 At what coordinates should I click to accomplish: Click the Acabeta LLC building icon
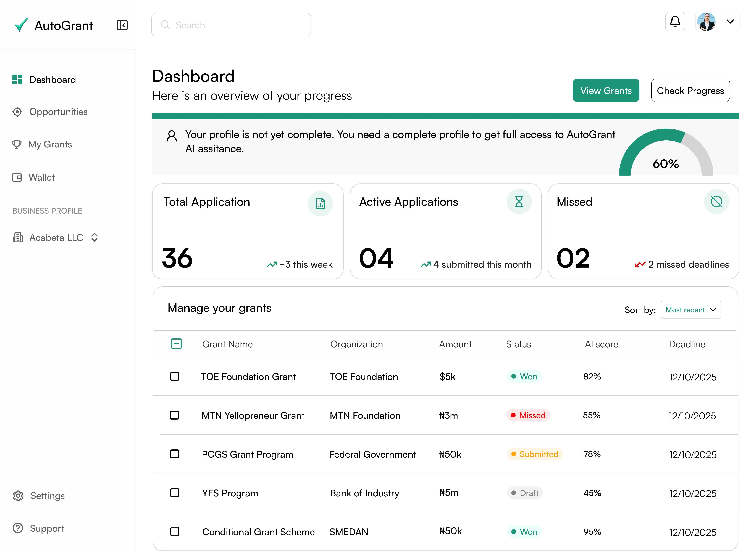(18, 237)
